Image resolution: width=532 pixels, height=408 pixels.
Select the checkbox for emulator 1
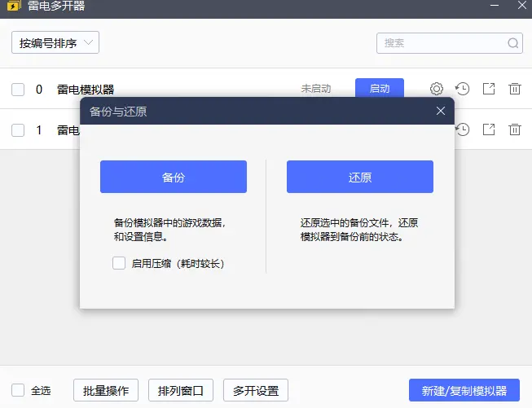tap(18, 129)
